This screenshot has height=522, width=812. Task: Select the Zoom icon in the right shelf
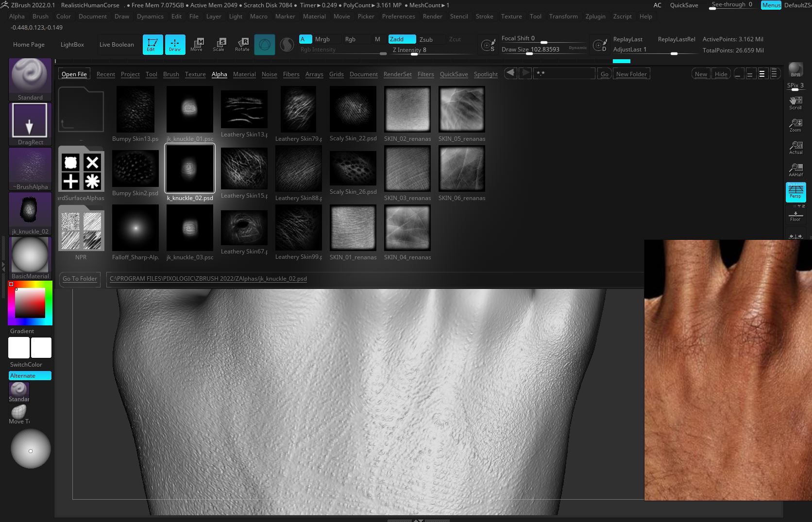795,125
